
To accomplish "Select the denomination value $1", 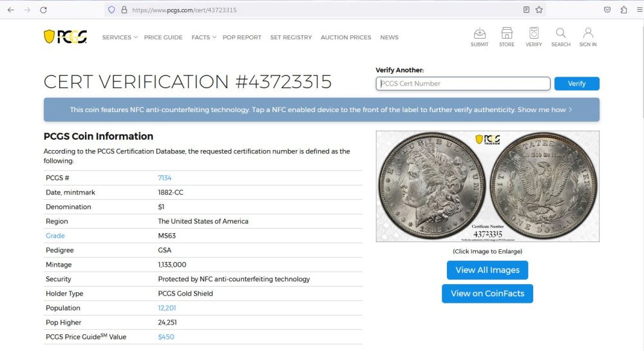I will 161,207.
